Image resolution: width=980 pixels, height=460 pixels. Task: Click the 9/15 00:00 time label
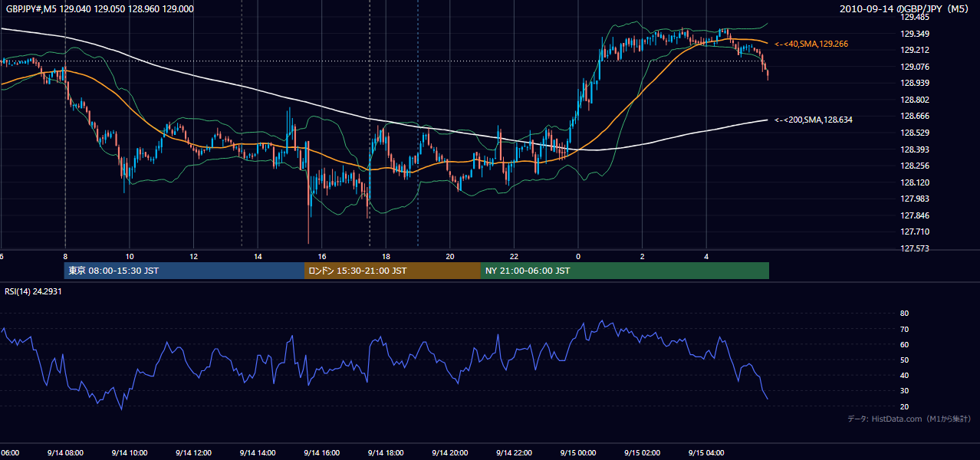point(577,453)
